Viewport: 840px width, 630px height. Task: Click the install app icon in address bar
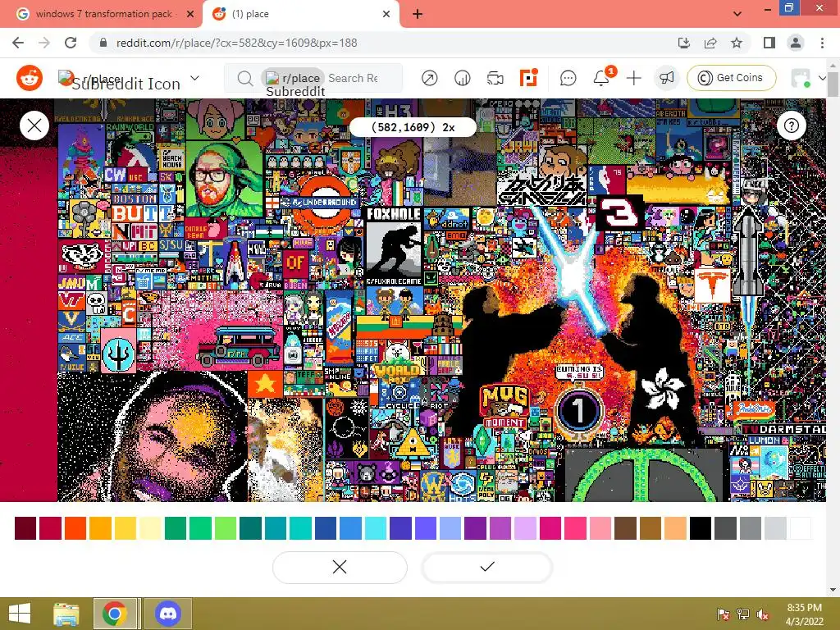pyautogui.click(x=684, y=43)
